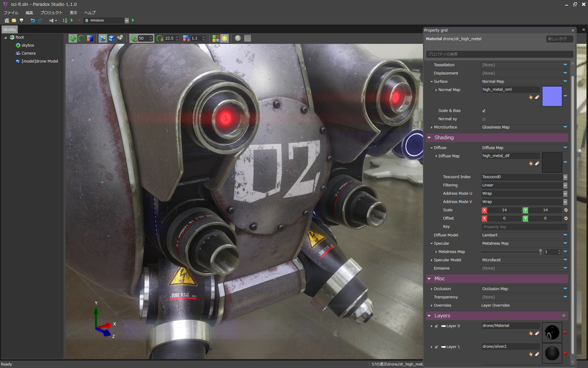588x368 pixels.
Task: Collapse the Shading section
Action: click(430, 137)
